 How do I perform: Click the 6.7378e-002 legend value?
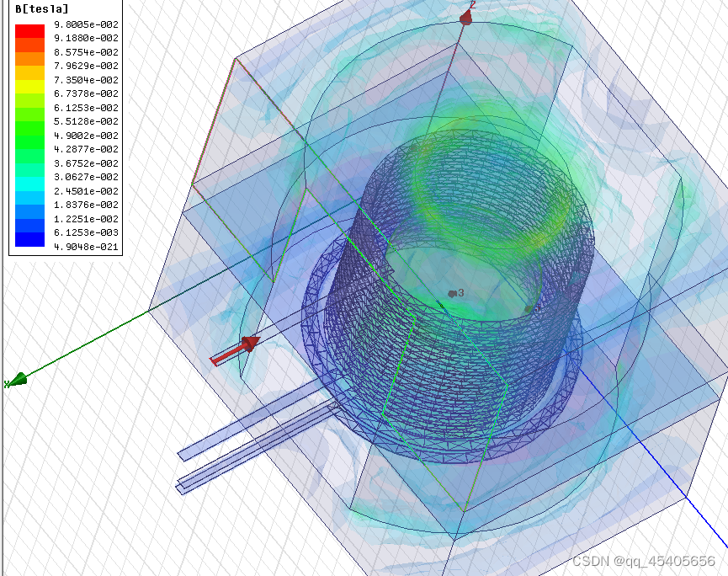click(86, 93)
